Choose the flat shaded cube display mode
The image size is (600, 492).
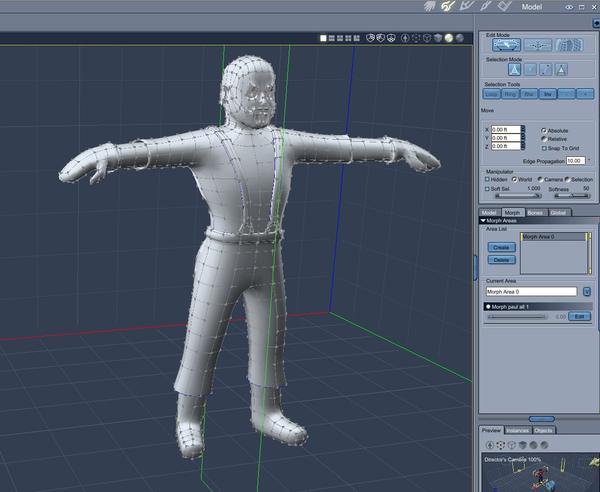pyautogui.click(x=438, y=38)
